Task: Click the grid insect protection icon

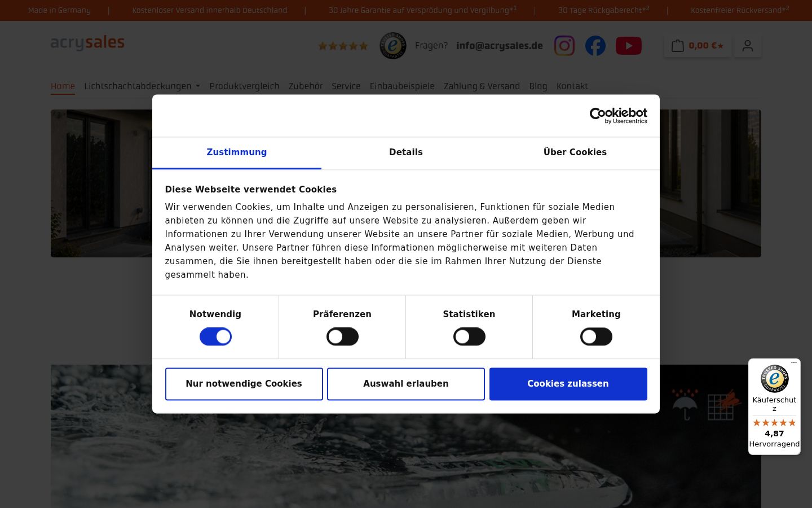Action: point(724,405)
